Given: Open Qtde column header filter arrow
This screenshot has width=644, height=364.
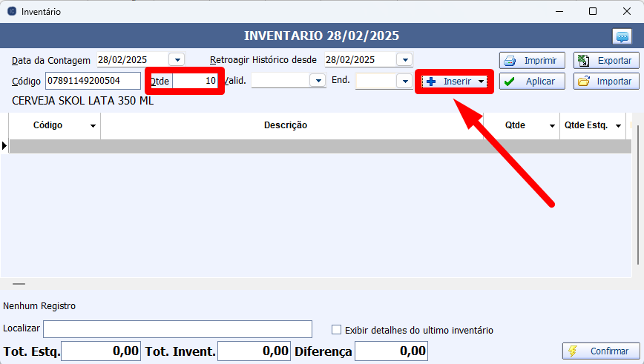Looking at the screenshot, I should tap(552, 126).
